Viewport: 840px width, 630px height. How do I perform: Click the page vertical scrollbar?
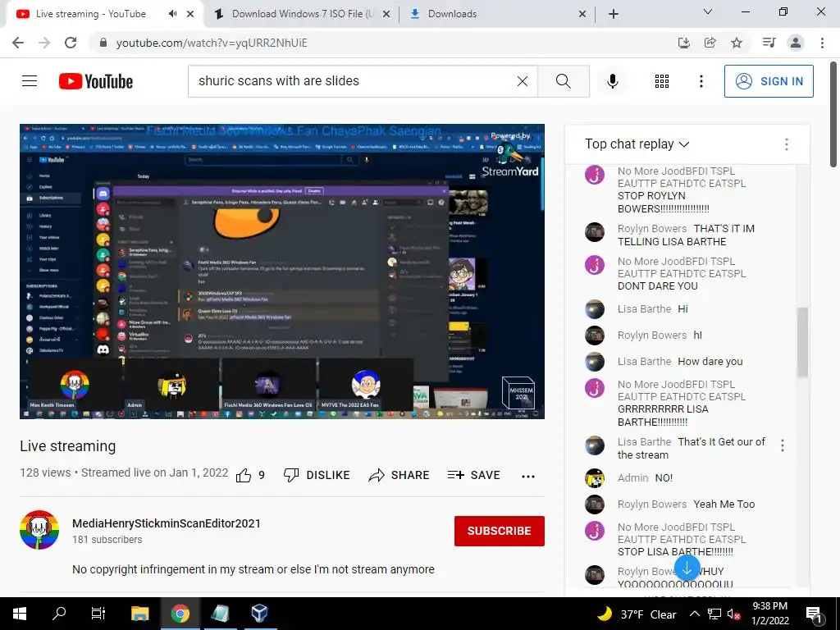pyautogui.click(x=833, y=114)
